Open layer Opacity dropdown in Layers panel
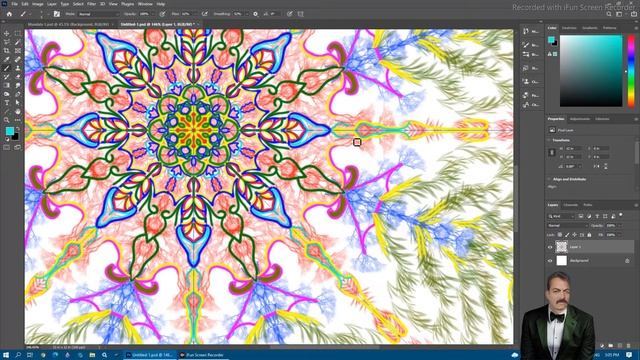Image resolution: width=640 pixels, height=360 pixels. pos(620,225)
